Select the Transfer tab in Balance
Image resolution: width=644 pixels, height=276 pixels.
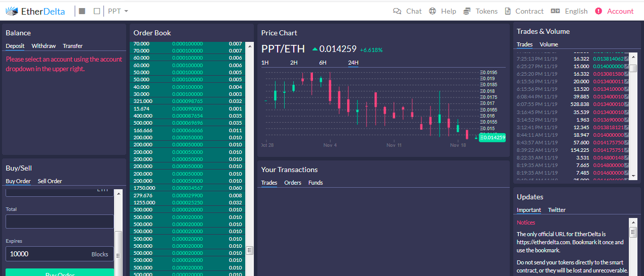73,46
